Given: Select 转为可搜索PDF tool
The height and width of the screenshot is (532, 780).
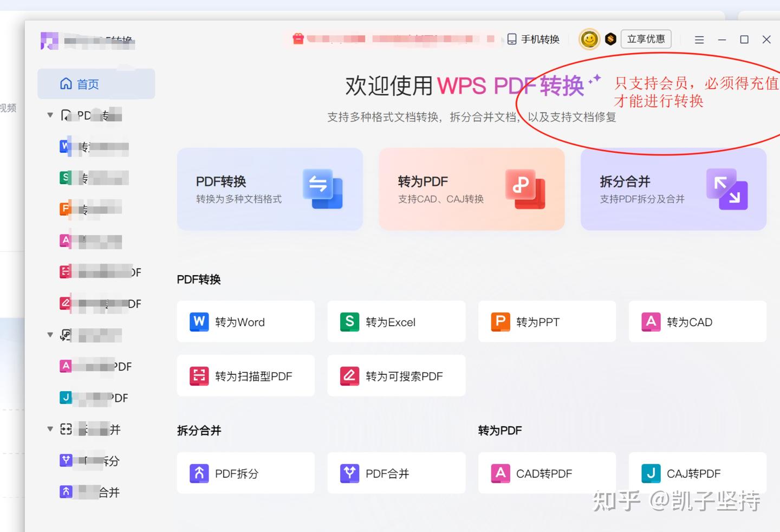Looking at the screenshot, I should [395, 375].
